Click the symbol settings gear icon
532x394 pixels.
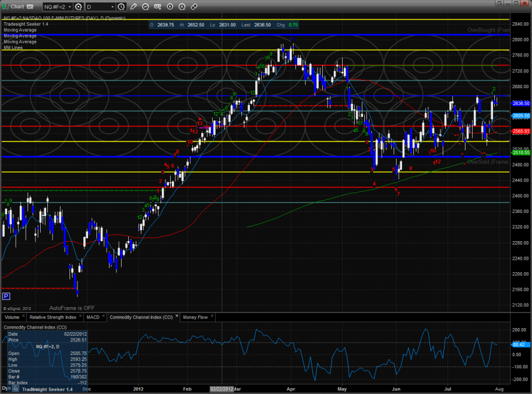[x=78, y=7]
